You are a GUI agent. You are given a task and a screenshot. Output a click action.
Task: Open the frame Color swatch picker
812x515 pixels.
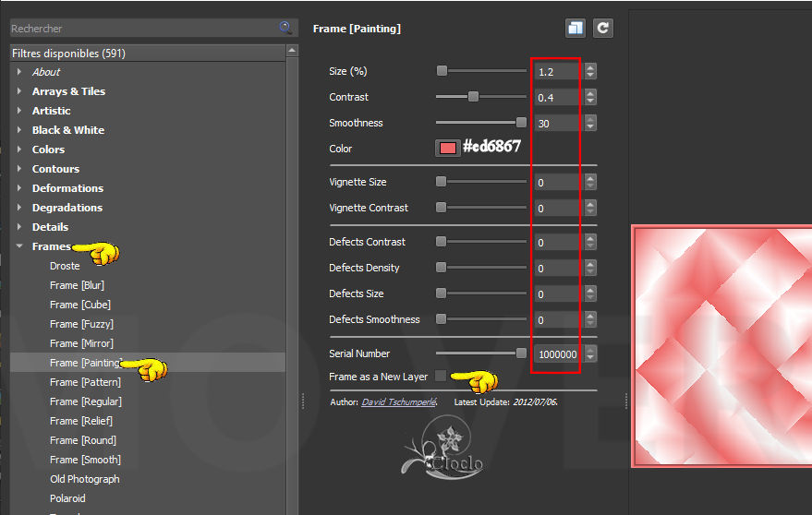coord(447,148)
